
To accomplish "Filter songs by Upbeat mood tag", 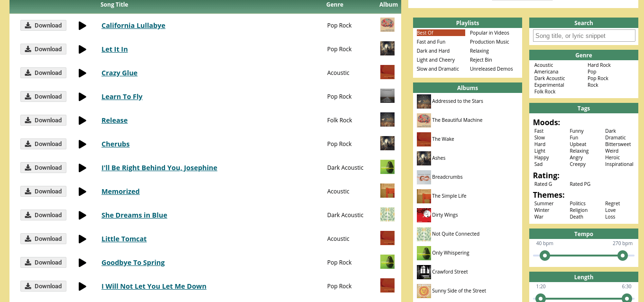I will (x=578, y=144).
